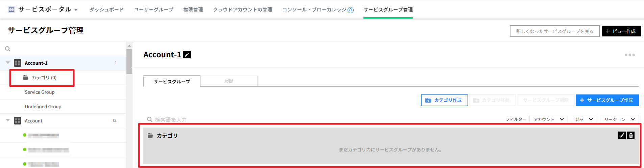Click the search magnifier in left sidebar
Screen dimensions: 644x168
[x=8, y=49]
